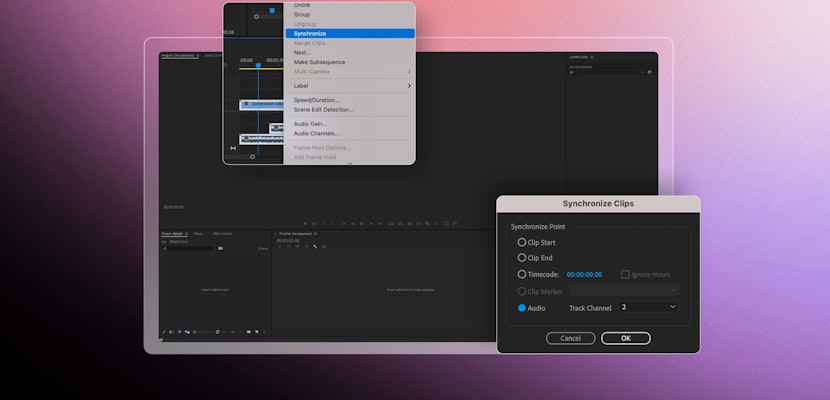Click the green new item pencil icon in Project panel
This screenshot has width=830, height=400.
pyautogui.click(x=164, y=331)
